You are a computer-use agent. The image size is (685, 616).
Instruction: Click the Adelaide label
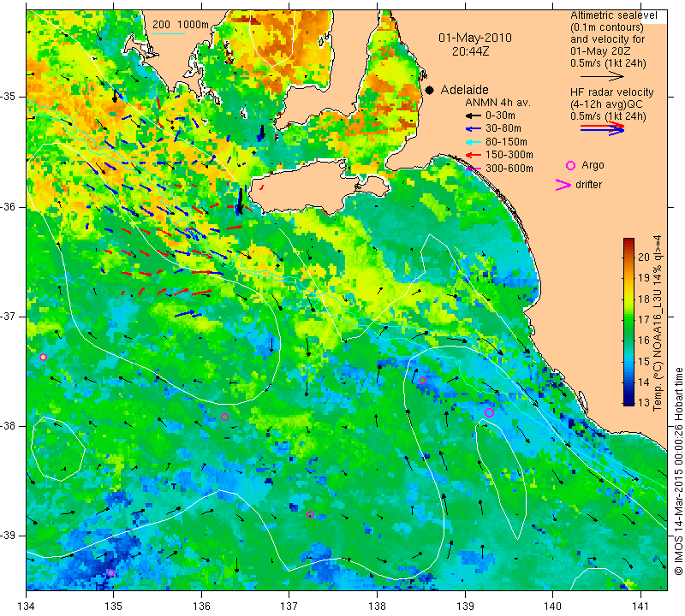point(464,90)
